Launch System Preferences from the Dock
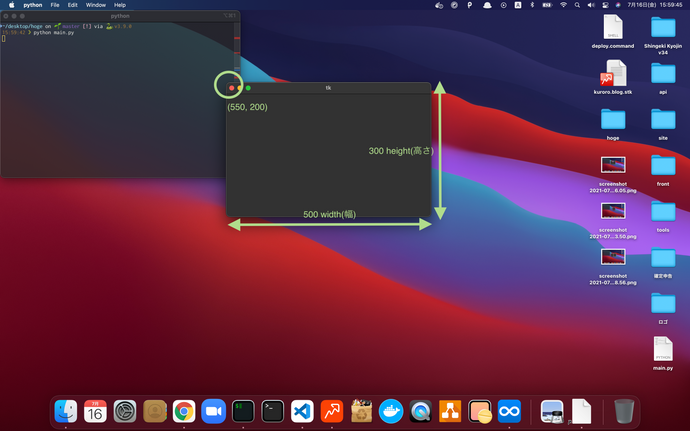The width and height of the screenshot is (690, 431). coord(125,411)
